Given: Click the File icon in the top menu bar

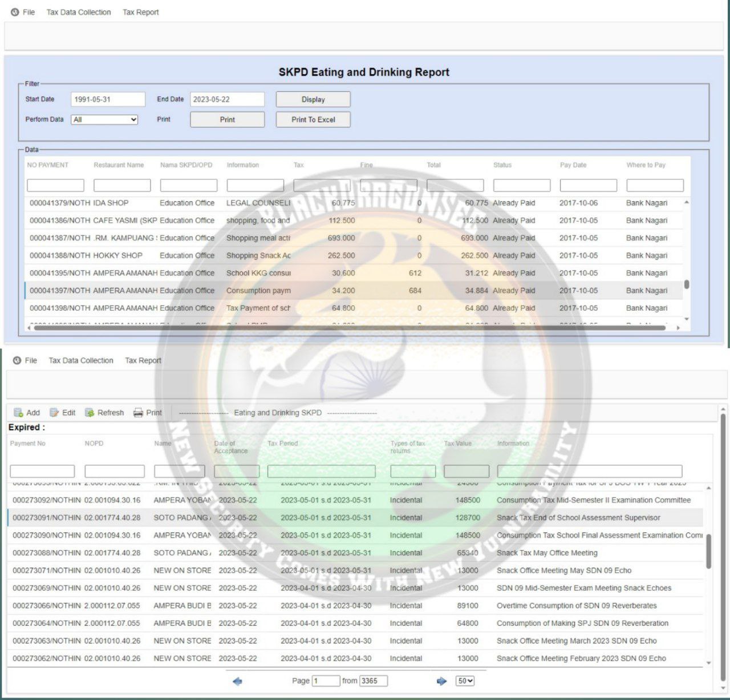Looking at the screenshot, I should tap(15, 12).
